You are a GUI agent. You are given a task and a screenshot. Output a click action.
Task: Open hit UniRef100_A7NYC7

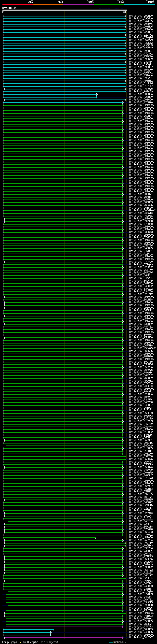141,48
